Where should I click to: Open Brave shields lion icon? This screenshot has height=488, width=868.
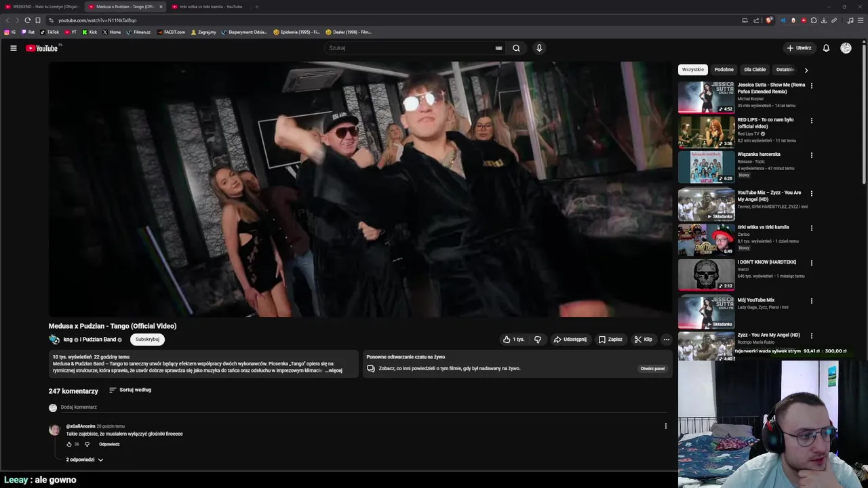[x=769, y=20]
